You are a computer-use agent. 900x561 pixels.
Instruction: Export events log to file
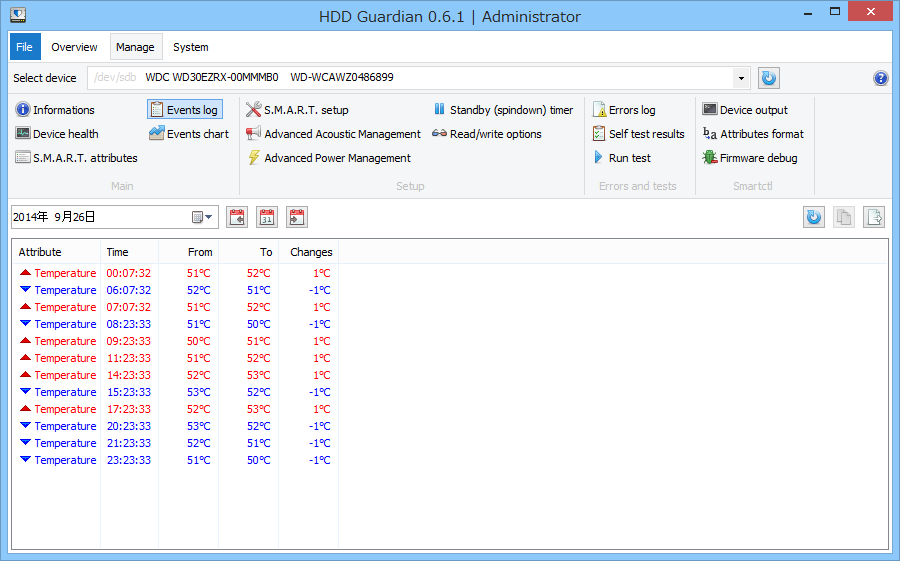click(x=874, y=217)
